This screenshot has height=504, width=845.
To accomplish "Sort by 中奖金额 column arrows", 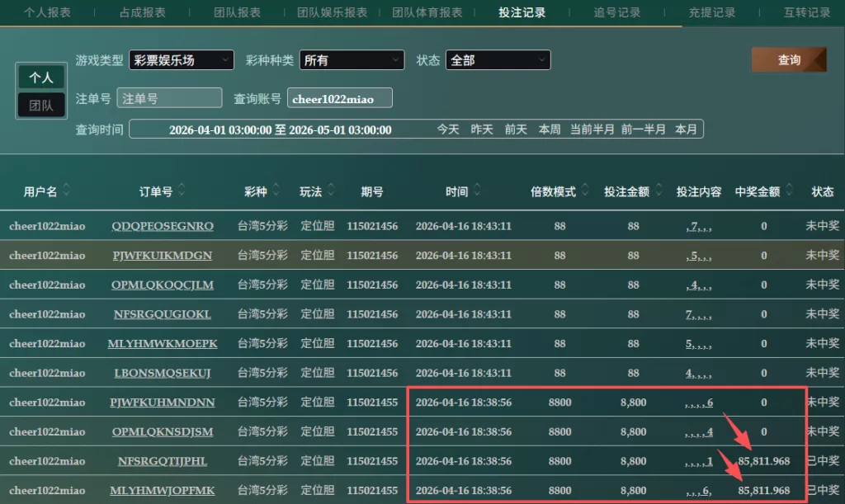I will 790,191.
